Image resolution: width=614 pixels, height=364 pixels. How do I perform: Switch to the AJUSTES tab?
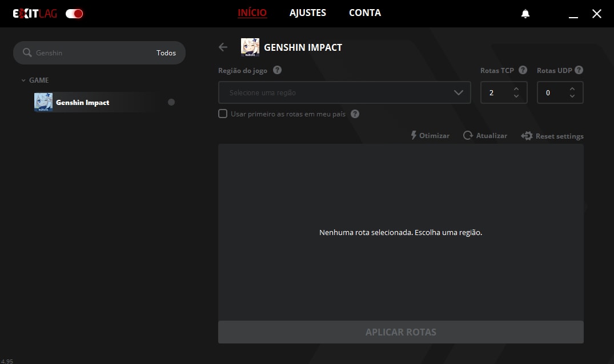pyautogui.click(x=308, y=13)
